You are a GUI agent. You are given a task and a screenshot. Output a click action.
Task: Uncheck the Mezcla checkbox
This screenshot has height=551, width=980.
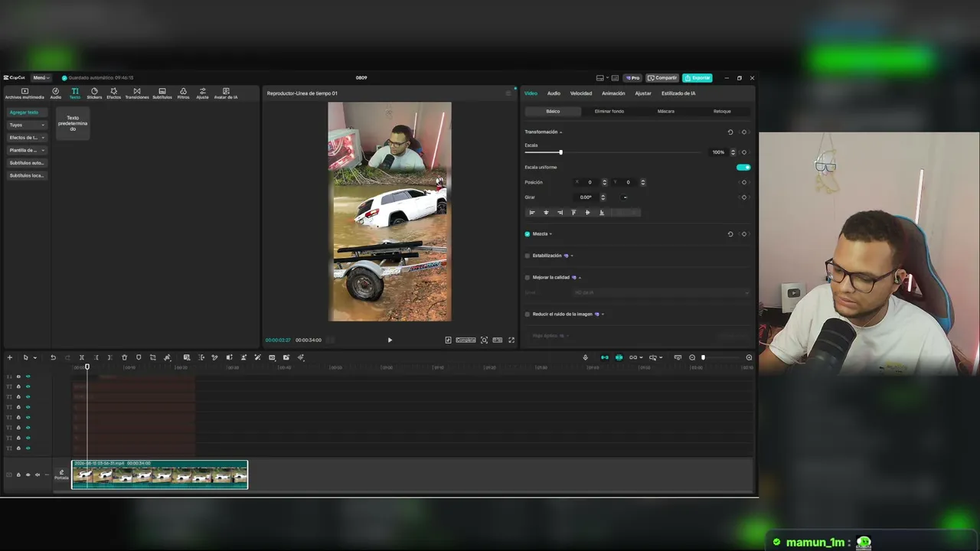point(528,234)
